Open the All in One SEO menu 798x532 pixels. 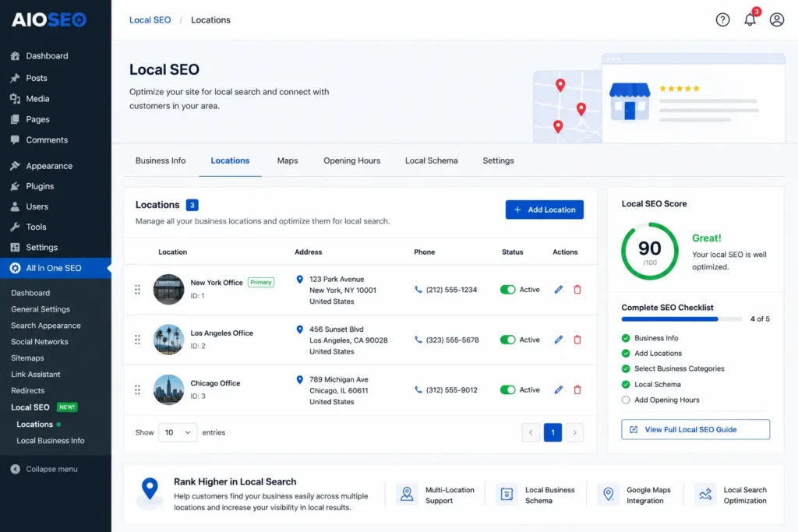[x=55, y=268]
